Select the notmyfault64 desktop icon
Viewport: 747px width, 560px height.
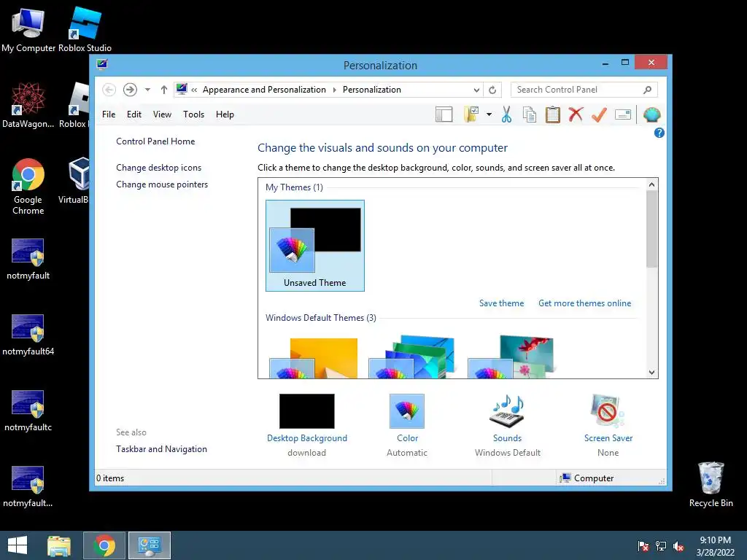(x=28, y=335)
